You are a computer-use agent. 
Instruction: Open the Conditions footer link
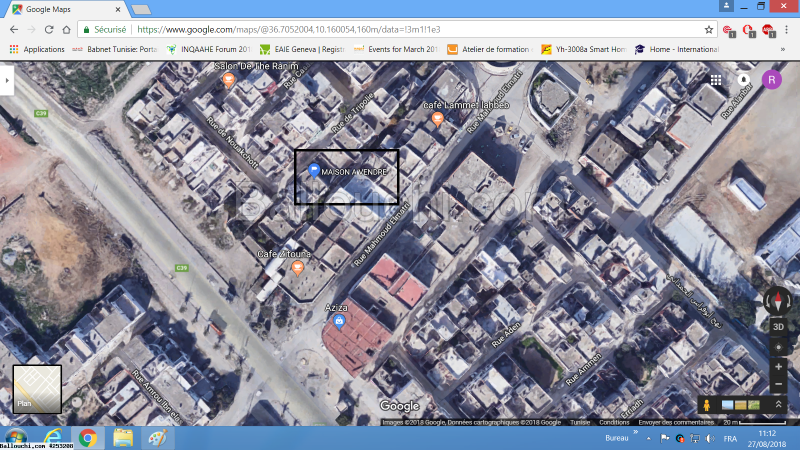(x=614, y=422)
